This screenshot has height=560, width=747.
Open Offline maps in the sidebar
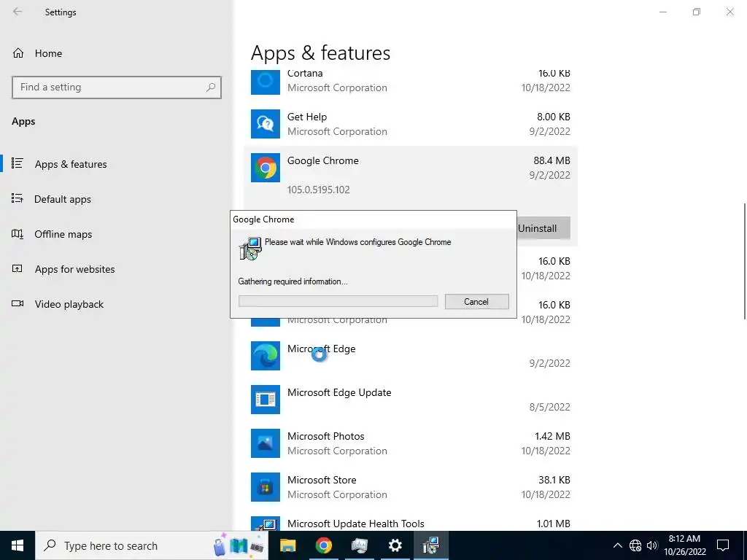coord(63,234)
